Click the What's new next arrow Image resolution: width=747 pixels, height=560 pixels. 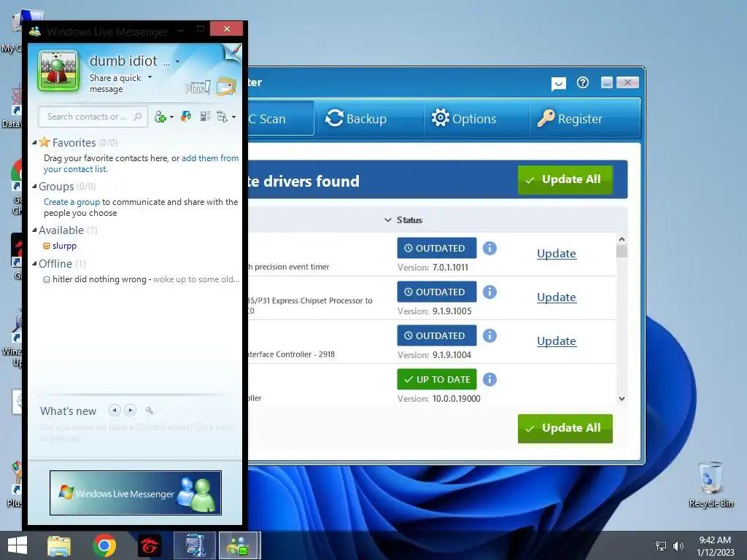[130, 410]
